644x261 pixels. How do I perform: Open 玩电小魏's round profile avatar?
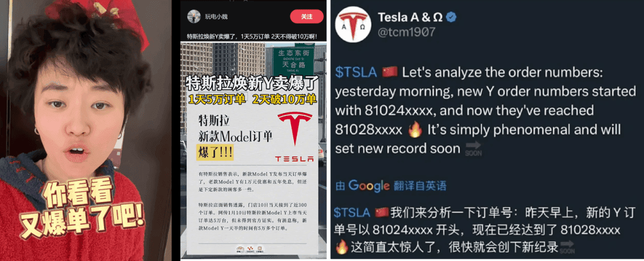194,17
